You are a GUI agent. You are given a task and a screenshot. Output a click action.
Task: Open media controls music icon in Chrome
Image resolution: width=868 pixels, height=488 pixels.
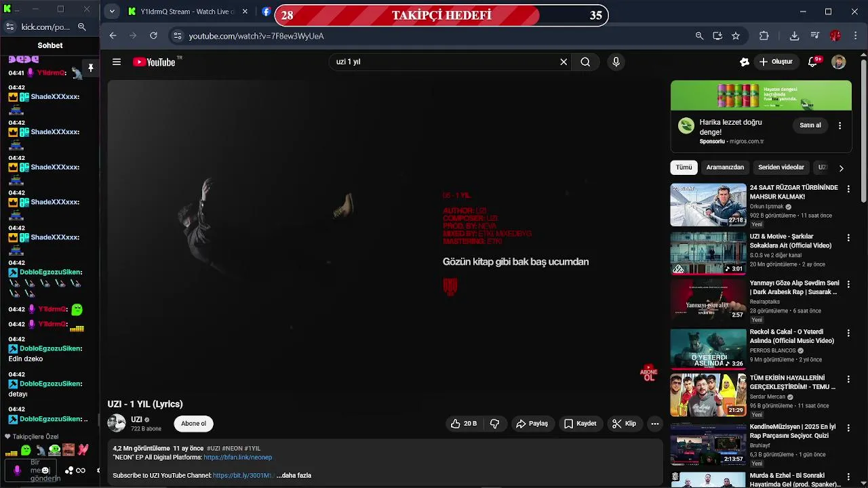[815, 36]
